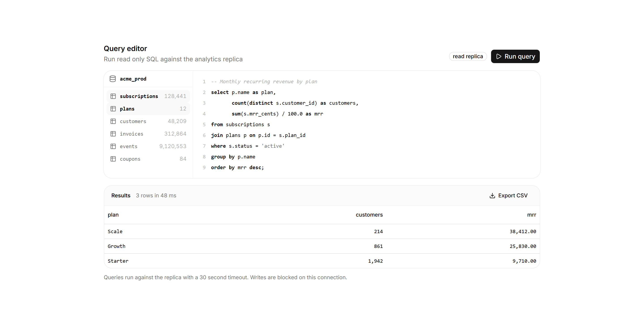644x324 pixels.
Task: Click the table icon beside plans
Action: coord(113,109)
